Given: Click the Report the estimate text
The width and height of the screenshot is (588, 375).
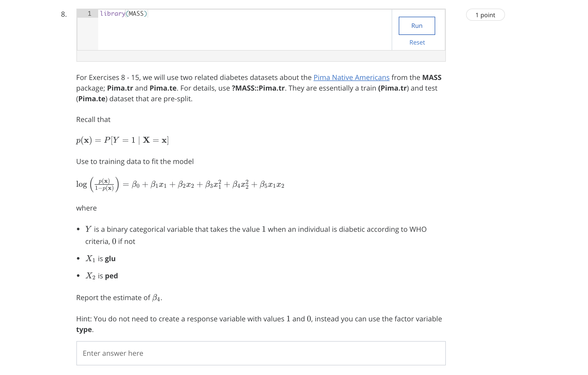Looking at the screenshot, I should tap(119, 297).
